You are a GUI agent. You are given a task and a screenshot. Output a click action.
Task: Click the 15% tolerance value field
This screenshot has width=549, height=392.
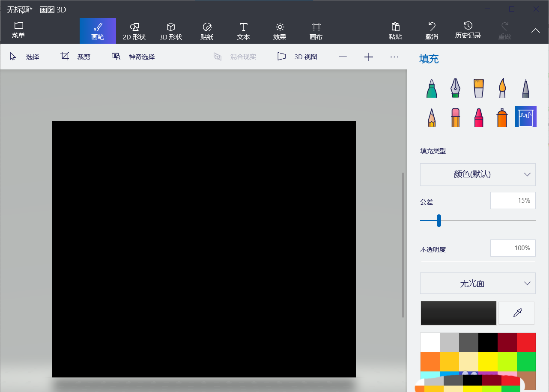(x=513, y=200)
